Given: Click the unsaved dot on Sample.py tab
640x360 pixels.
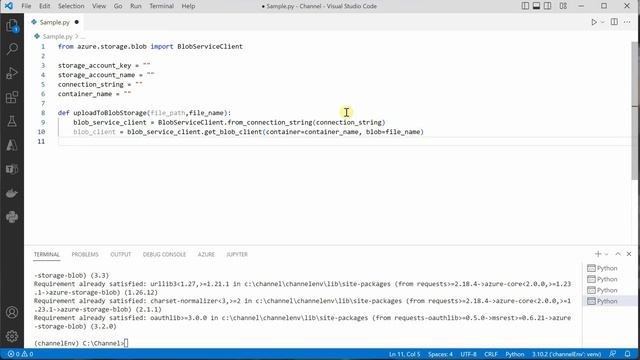Looking at the screenshot, I should point(76,22).
